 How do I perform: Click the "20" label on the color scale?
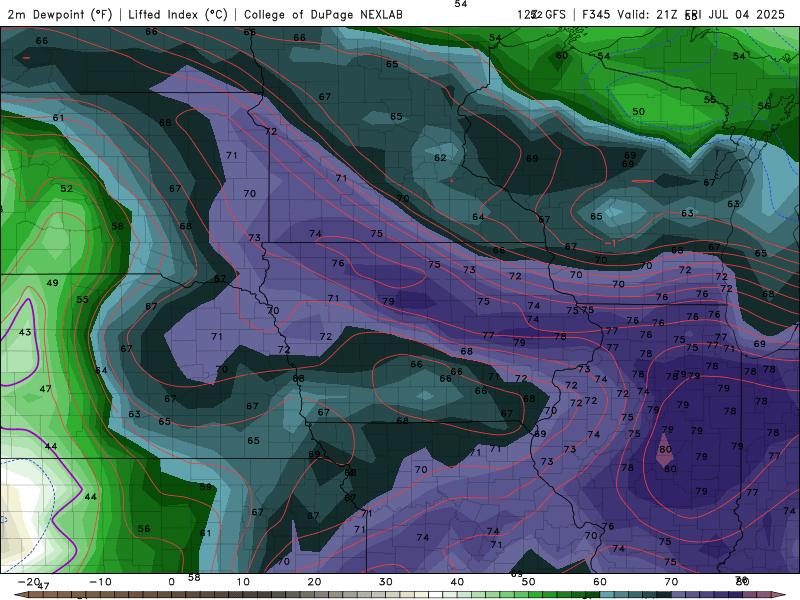[314, 582]
